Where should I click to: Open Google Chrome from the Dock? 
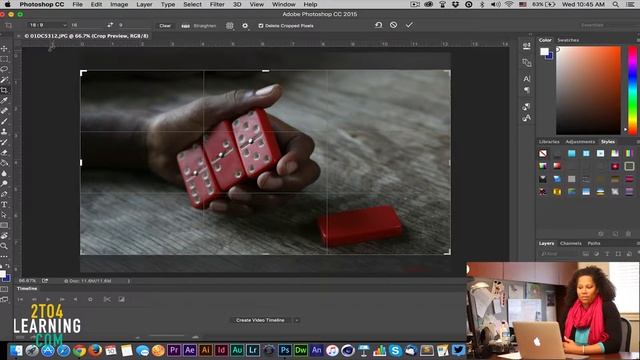point(79,350)
